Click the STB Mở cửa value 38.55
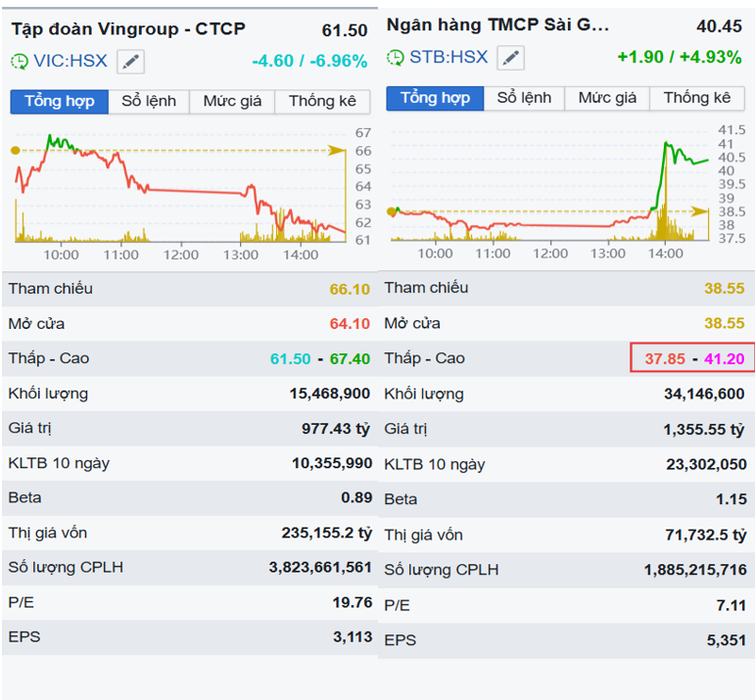 (725, 323)
